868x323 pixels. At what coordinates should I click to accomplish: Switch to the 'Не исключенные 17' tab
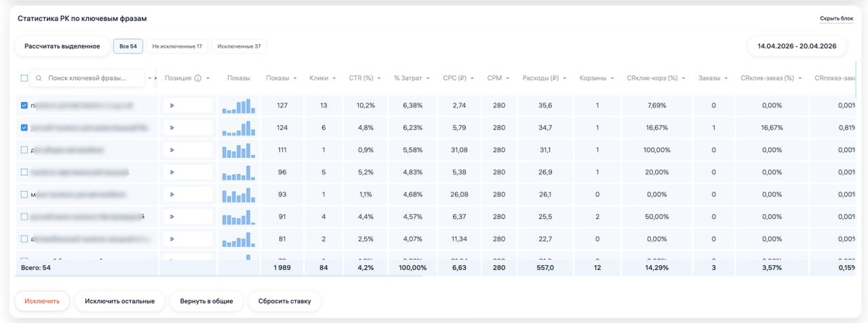pyautogui.click(x=177, y=46)
